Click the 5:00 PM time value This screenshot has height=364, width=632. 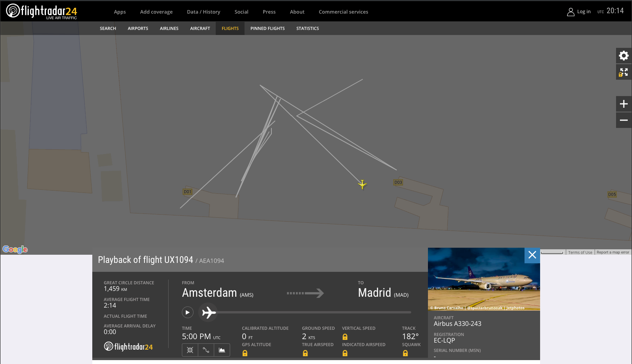point(201,336)
